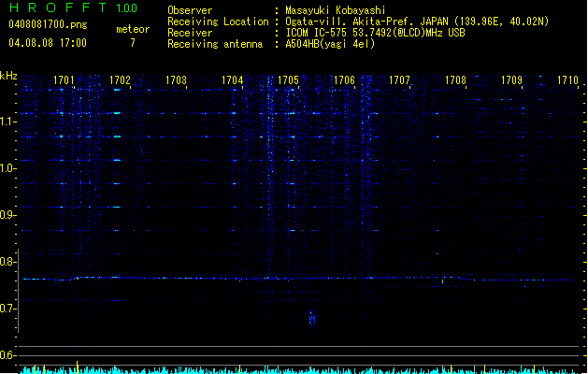Click the 0.7 kHz frequency label

pyautogui.click(x=7, y=309)
